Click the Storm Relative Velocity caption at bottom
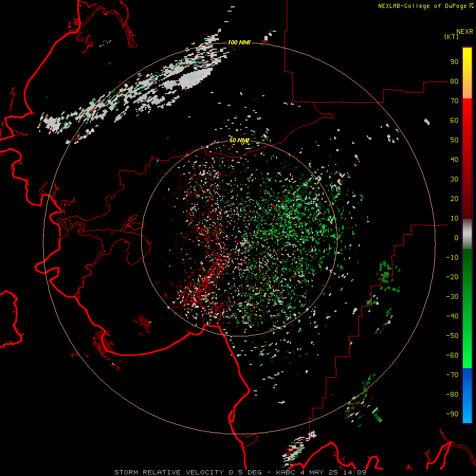 [x=240, y=472]
